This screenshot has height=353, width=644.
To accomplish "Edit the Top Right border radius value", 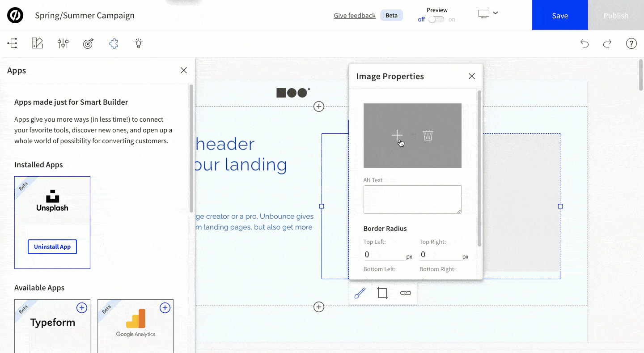I will 441,255.
